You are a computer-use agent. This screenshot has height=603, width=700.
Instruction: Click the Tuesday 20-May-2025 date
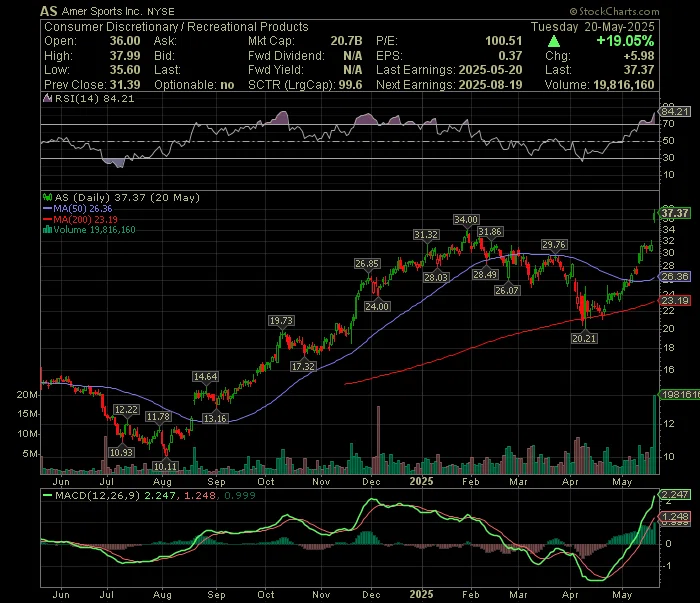pos(592,27)
